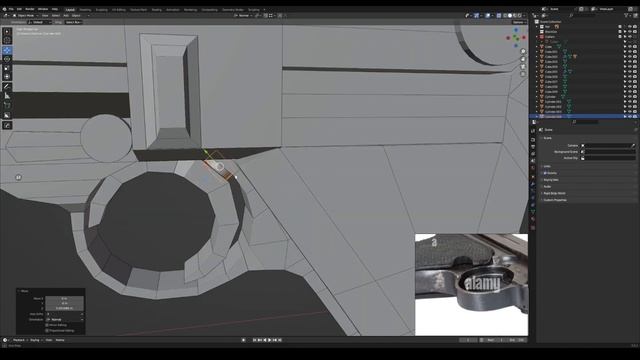Open the Options dropdown in viewport

point(519,22)
